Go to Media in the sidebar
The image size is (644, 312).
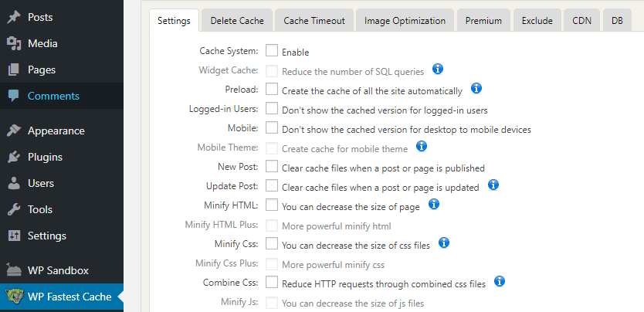point(62,43)
